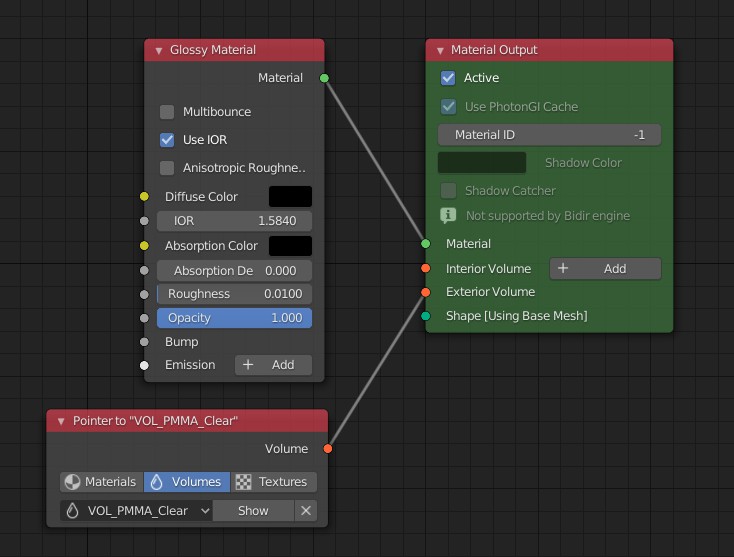Click the Interior Volume input socket
The height and width of the screenshot is (557, 734).
pyautogui.click(x=426, y=268)
